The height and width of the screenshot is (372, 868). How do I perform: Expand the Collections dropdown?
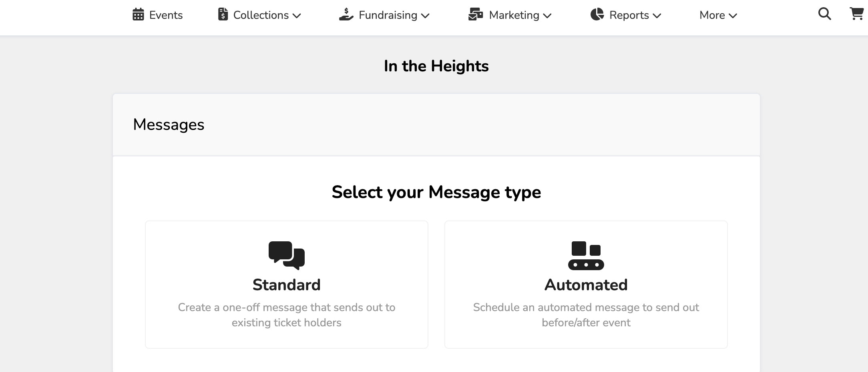(297, 16)
